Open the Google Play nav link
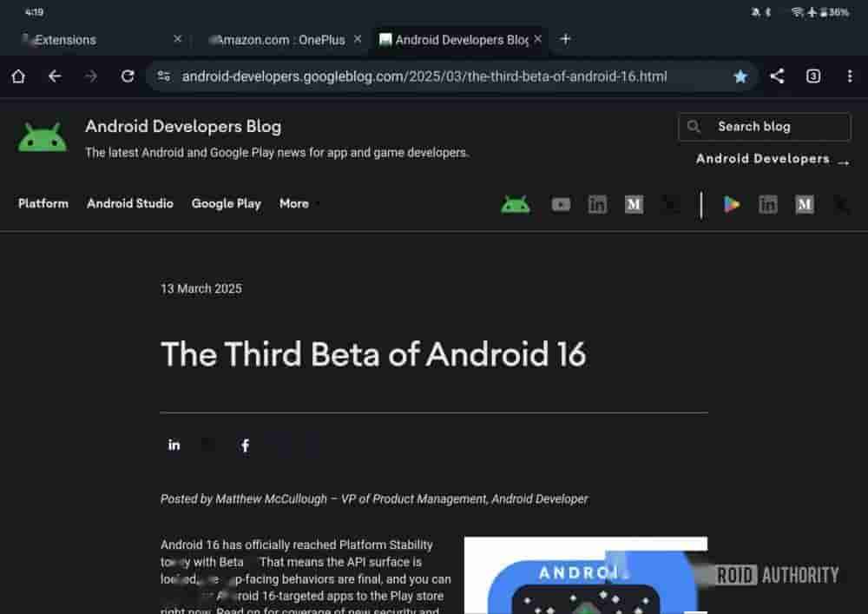 coord(226,204)
